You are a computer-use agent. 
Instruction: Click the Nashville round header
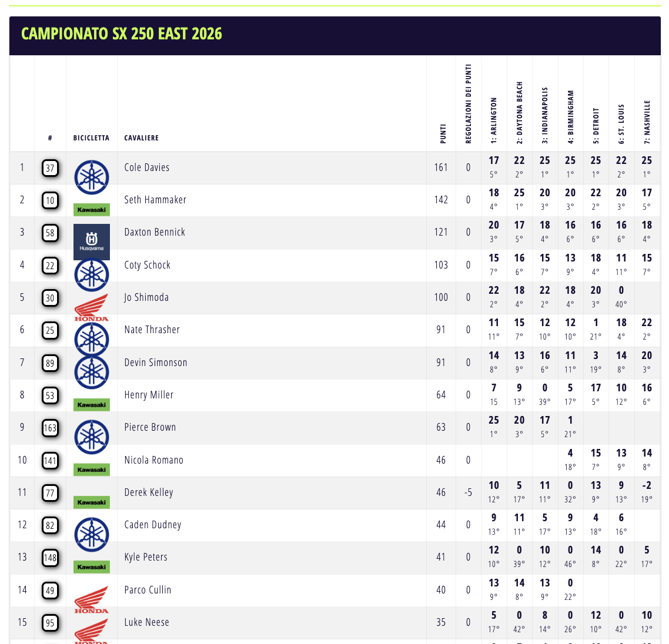tap(647, 122)
